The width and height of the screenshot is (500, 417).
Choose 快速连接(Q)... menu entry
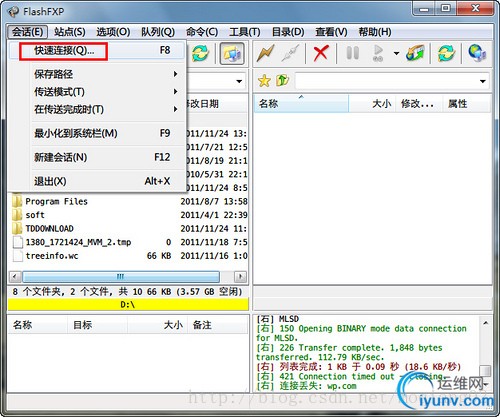pos(97,51)
